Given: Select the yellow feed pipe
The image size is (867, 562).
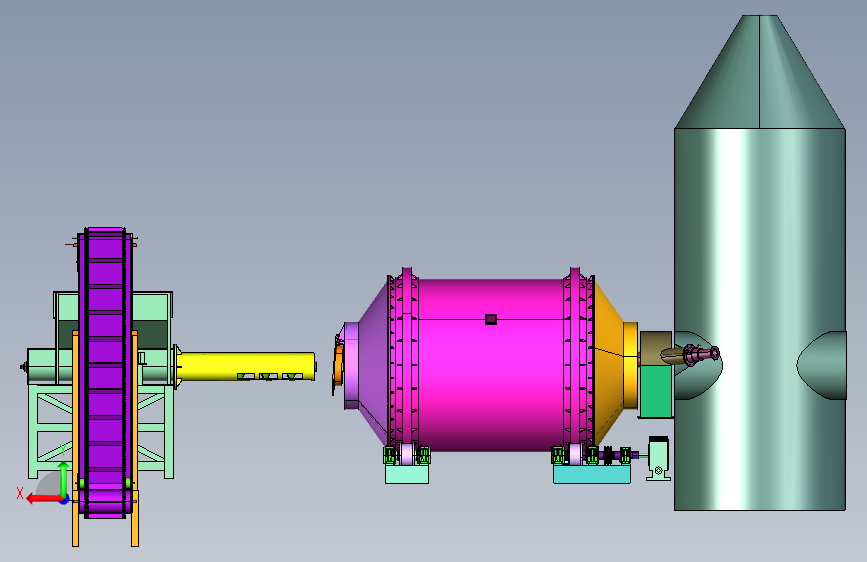Looking at the screenshot, I should click(246, 366).
